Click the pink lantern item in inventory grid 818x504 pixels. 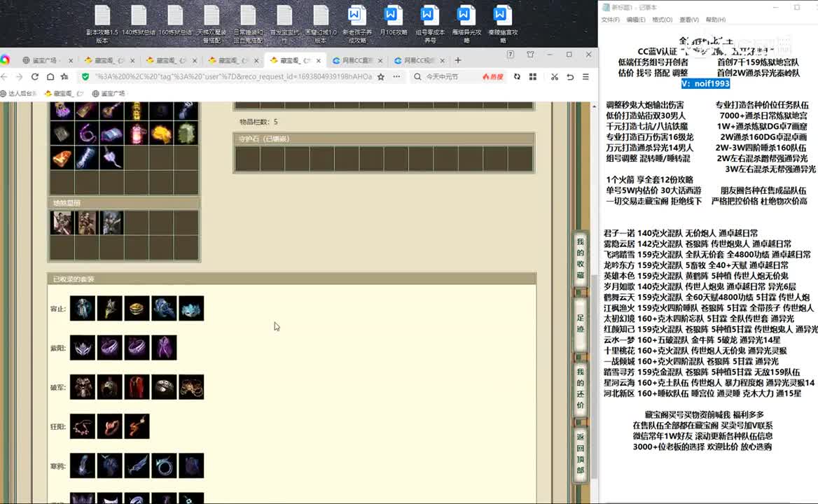point(137,134)
